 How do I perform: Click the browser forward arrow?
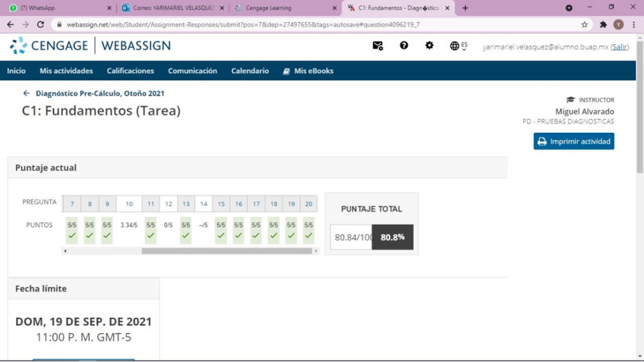[x=26, y=24]
